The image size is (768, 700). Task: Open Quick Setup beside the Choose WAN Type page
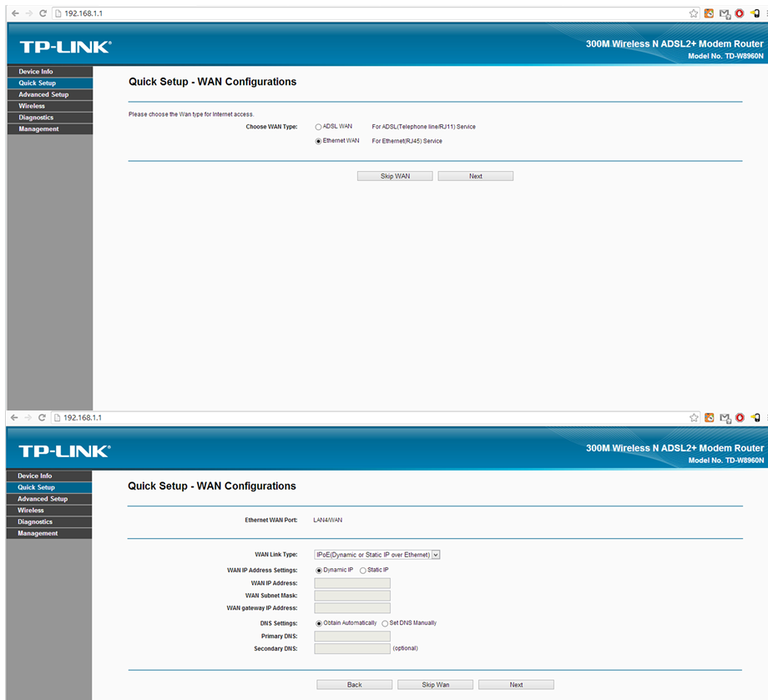[x=50, y=83]
